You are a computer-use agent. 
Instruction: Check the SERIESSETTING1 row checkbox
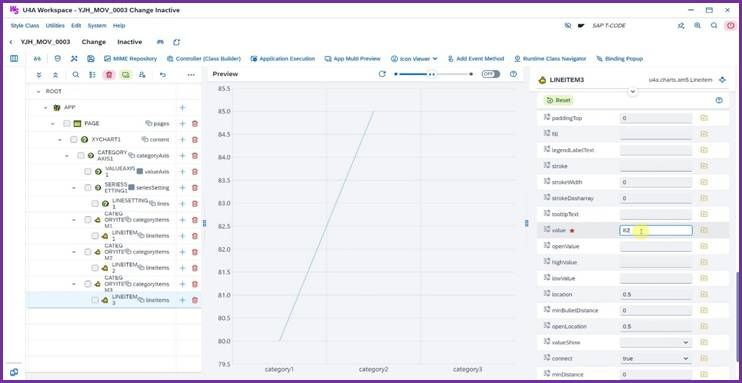click(x=88, y=188)
